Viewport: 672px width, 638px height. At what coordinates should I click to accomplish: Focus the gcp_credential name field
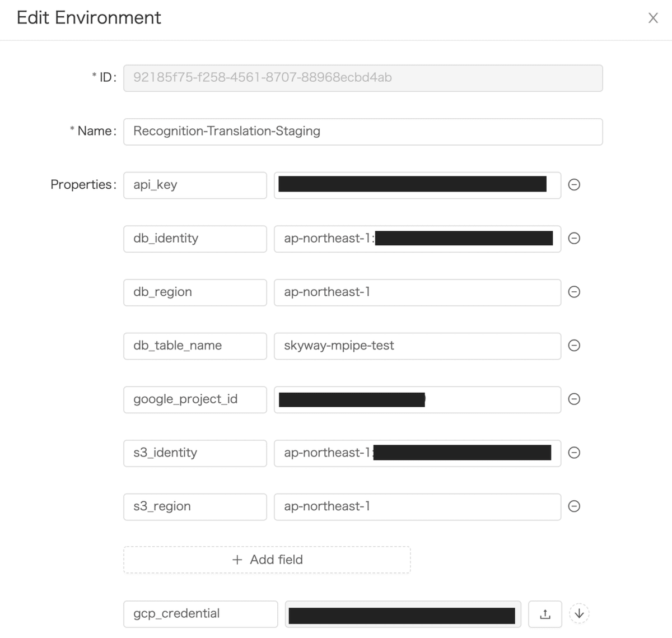[200, 614]
